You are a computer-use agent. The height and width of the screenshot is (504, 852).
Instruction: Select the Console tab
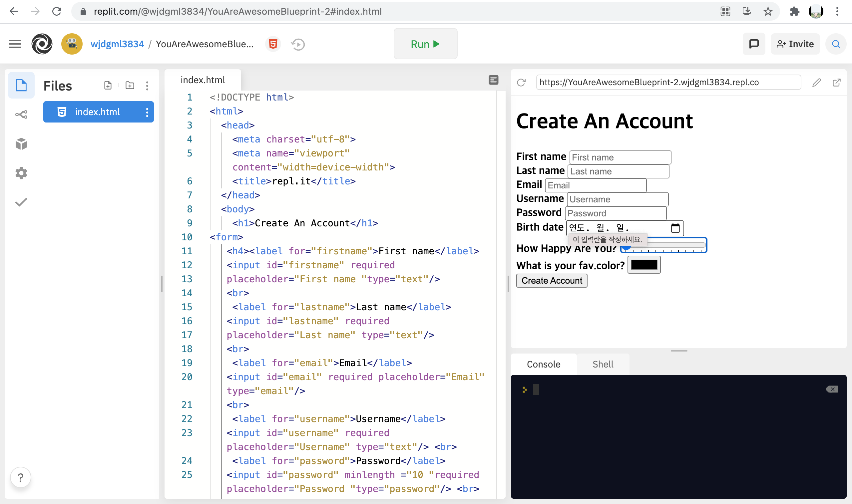(x=543, y=364)
